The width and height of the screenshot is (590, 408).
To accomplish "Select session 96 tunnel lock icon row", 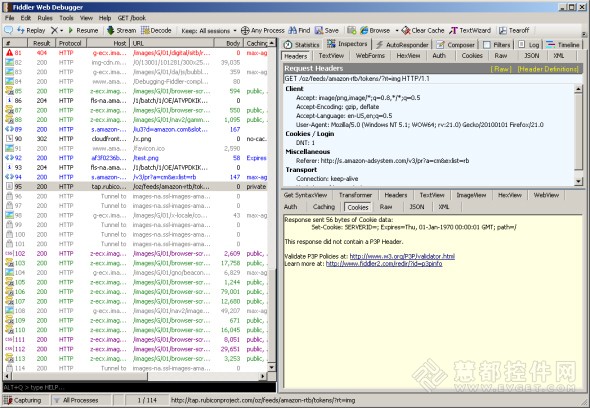I will coord(135,196).
